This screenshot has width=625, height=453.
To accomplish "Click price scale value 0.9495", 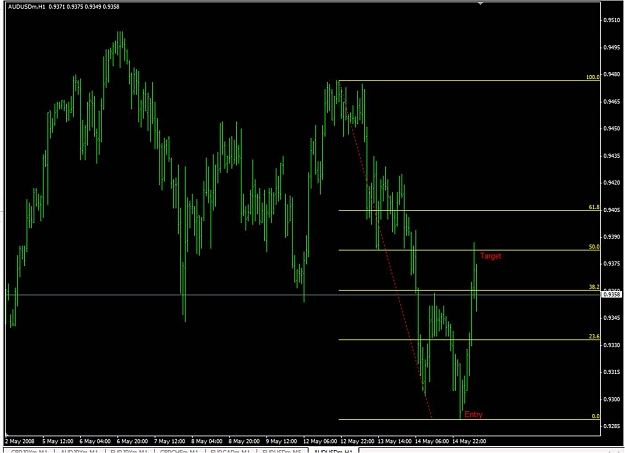I will tap(611, 47).
